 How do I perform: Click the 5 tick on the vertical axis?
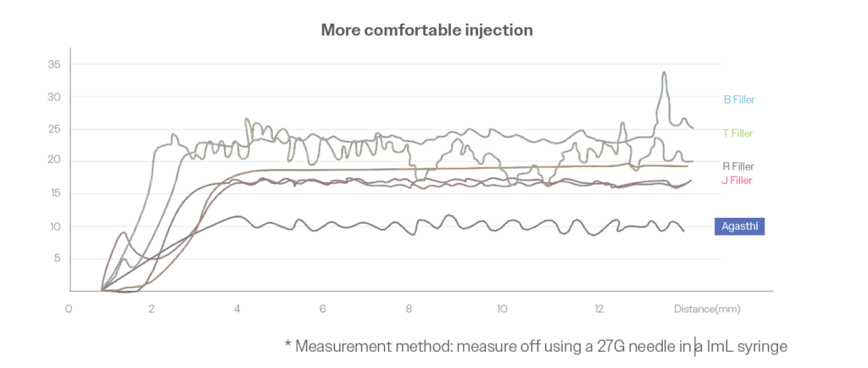(x=56, y=258)
